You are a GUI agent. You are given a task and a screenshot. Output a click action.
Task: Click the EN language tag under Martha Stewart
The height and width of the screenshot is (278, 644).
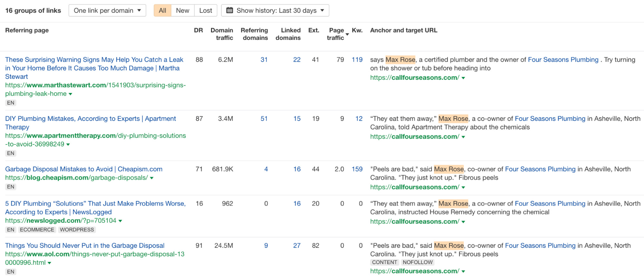[x=11, y=103]
